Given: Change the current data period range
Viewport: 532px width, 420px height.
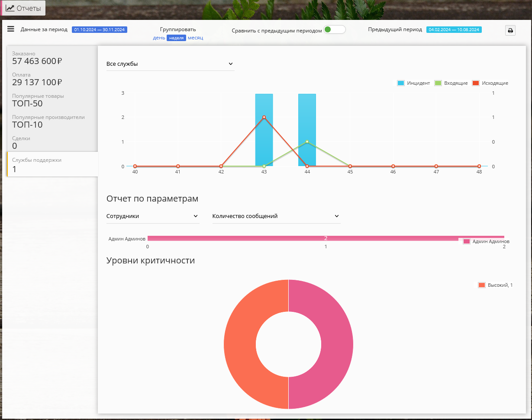Looking at the screenshot, I should pyautogui.click(x=100, y=30).
